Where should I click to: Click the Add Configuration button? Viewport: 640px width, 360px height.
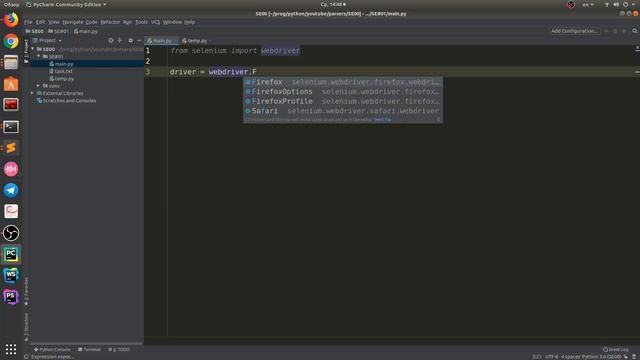point(575,31)
